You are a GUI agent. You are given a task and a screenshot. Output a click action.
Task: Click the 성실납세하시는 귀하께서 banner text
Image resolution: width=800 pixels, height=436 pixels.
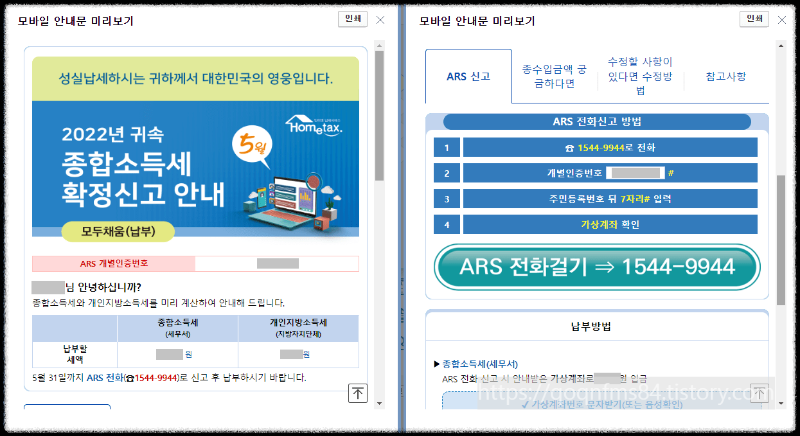[195, 79]
